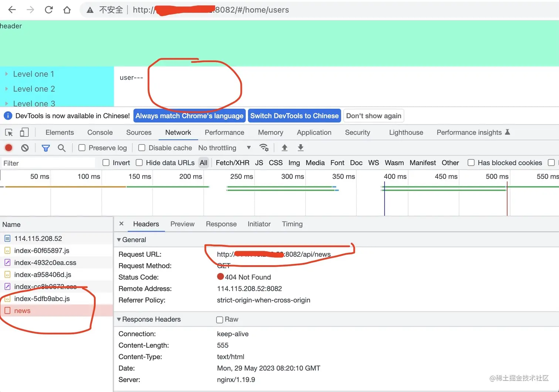
Task: Open network conditions wifi icon
Action: [264, 148]
